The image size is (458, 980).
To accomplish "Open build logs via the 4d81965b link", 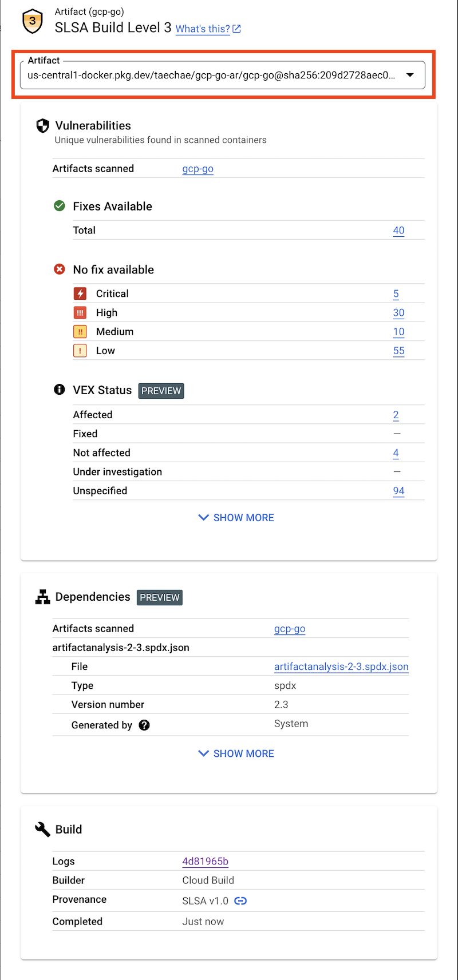I will tap(205, 861).
